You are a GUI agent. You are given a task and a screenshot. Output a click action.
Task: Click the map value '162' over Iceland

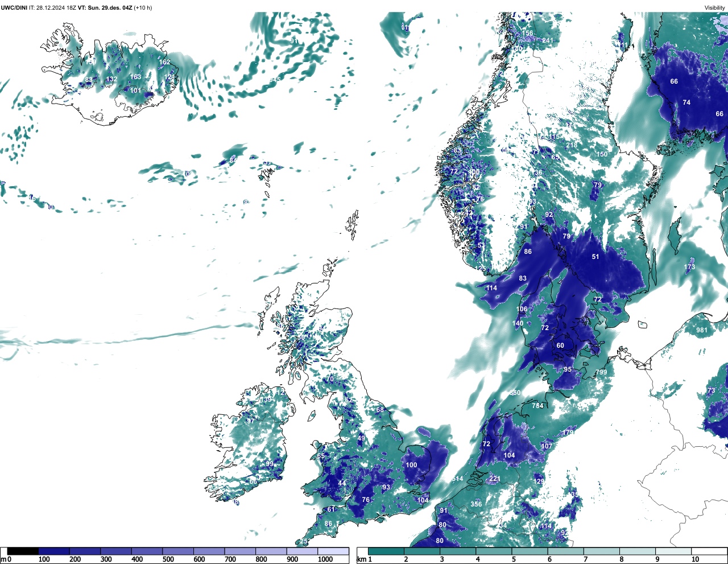click(164, 62)
